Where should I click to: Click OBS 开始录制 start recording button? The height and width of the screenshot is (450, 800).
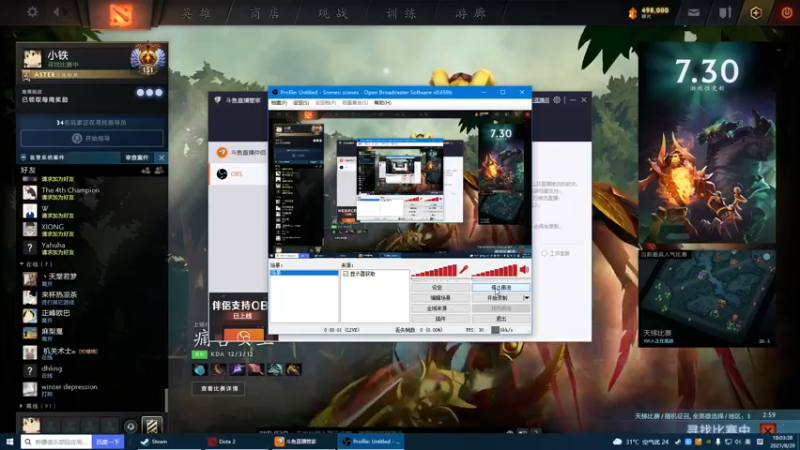coord(497,297)
